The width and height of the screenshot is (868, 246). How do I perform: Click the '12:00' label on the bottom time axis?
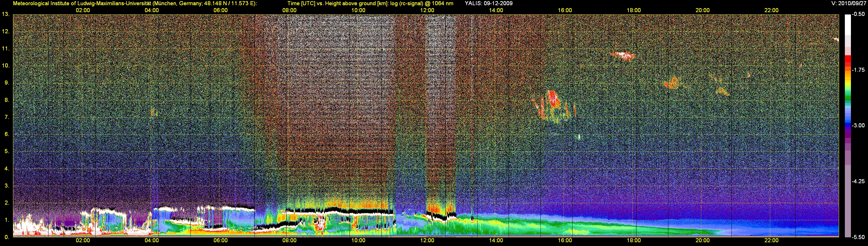click(x=427, y=241)
